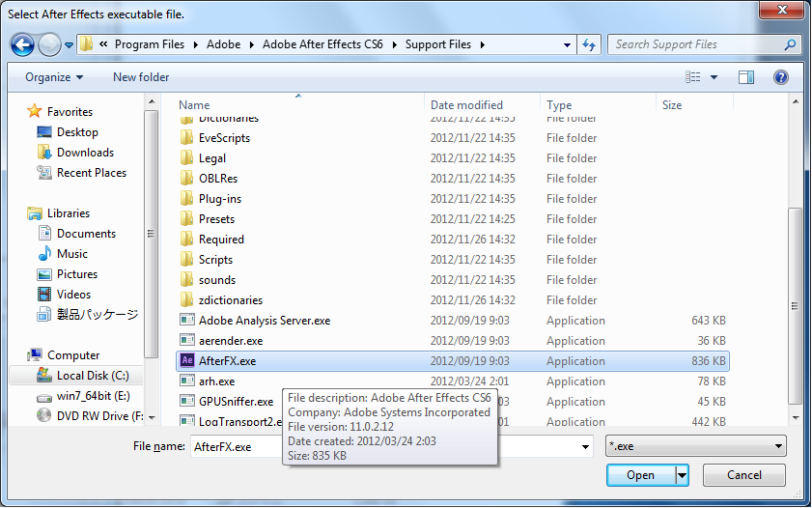Image resolution: width=812 pixels, height=508 pixels.
Task: Click the Cancel button
Action: [x=743, y=475]
